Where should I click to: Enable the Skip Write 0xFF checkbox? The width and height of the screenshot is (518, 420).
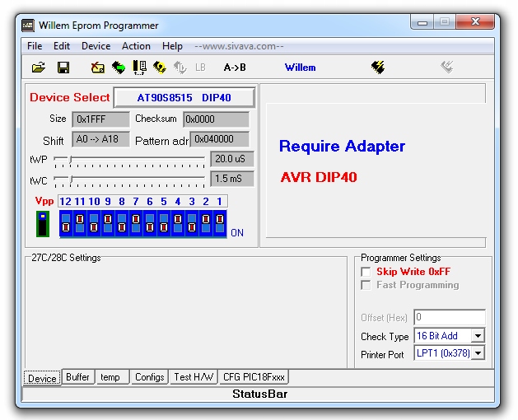(x=366, y=272)
